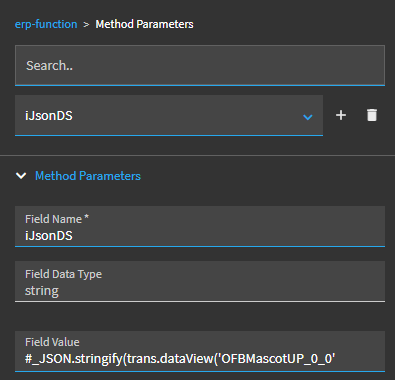Viewport: 395px width, 380px height.
Task: Click the Field Data Type label
Action: [x=63, y=274]
